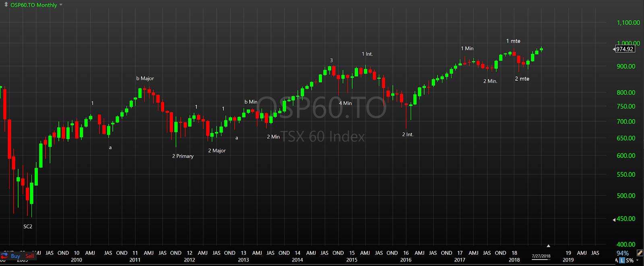Image resolution: width=644 pixels, height=266 pixels.
Task: Click the arrow marker beside 450.00
Action: point(614,219)
